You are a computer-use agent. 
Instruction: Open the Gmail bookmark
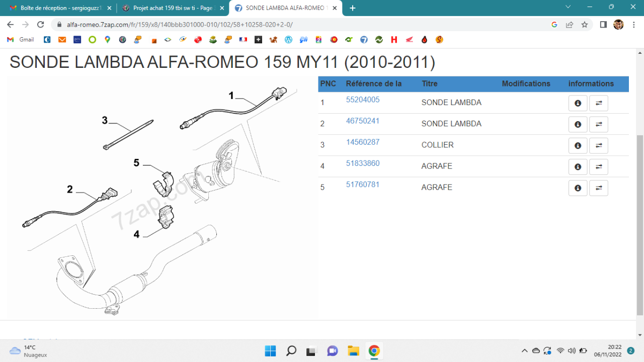click(x=21, y=40)
